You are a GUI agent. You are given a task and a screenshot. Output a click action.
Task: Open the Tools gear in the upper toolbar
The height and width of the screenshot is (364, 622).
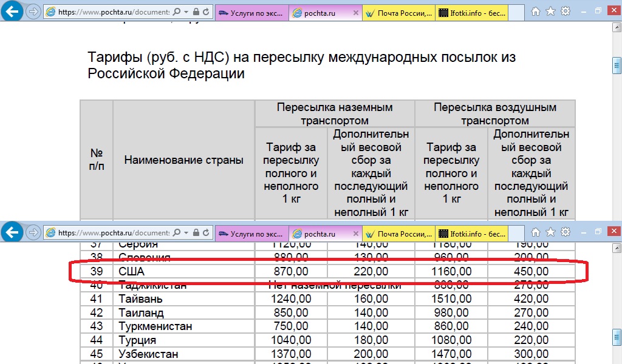pos(566,12)
